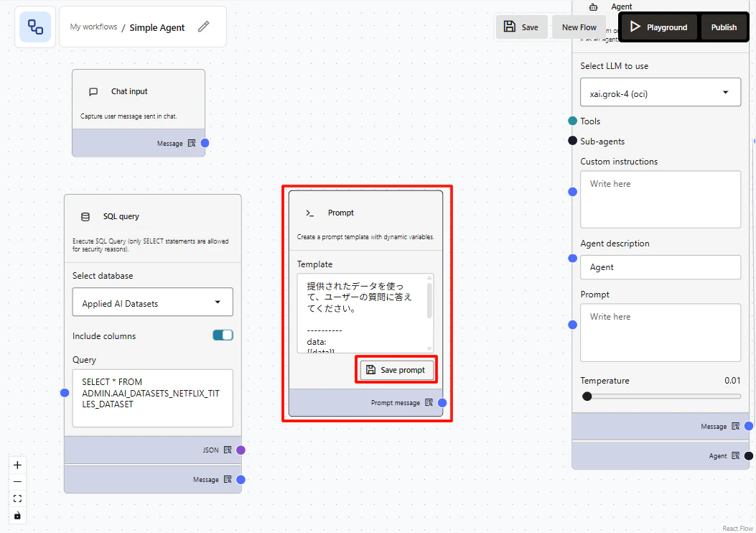The width and height of the screenshot is (756, 533).
Task: Click the Custom instructions text field
Action: coord(660,199)
